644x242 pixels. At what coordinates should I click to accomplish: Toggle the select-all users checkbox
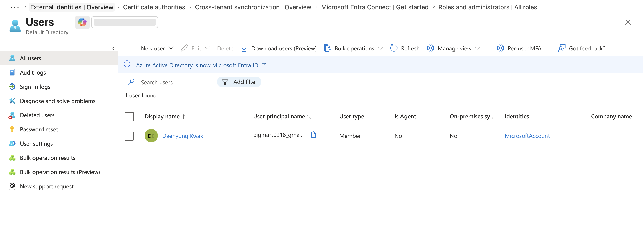click(129, 117)
